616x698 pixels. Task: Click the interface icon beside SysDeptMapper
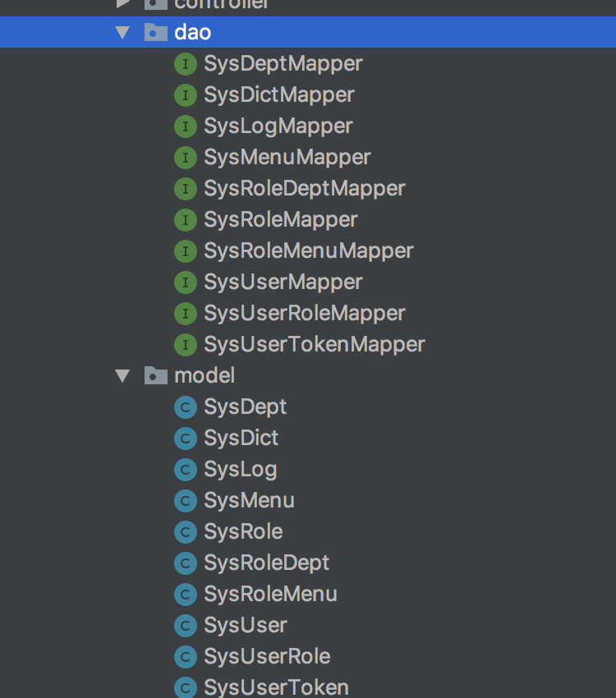tap(186, 64)
